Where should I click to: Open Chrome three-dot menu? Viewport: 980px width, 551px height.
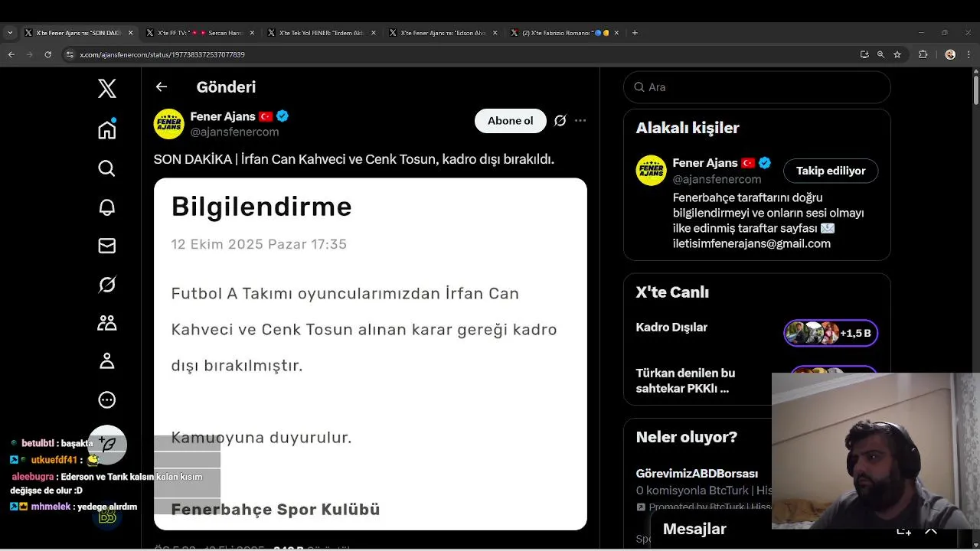(x=969, y=54)
